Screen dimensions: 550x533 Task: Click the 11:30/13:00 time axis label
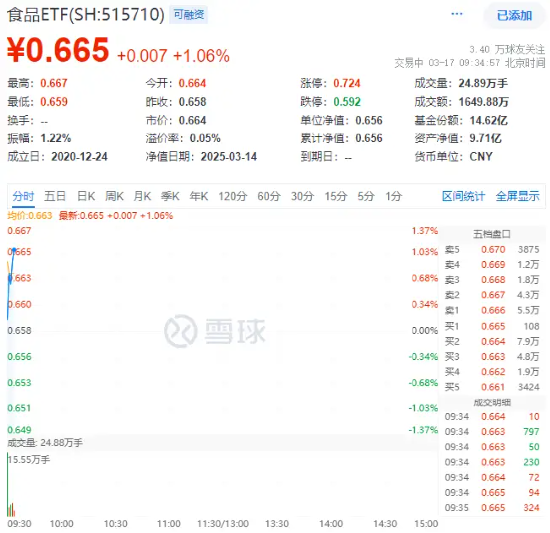click(x=223, y=524)
